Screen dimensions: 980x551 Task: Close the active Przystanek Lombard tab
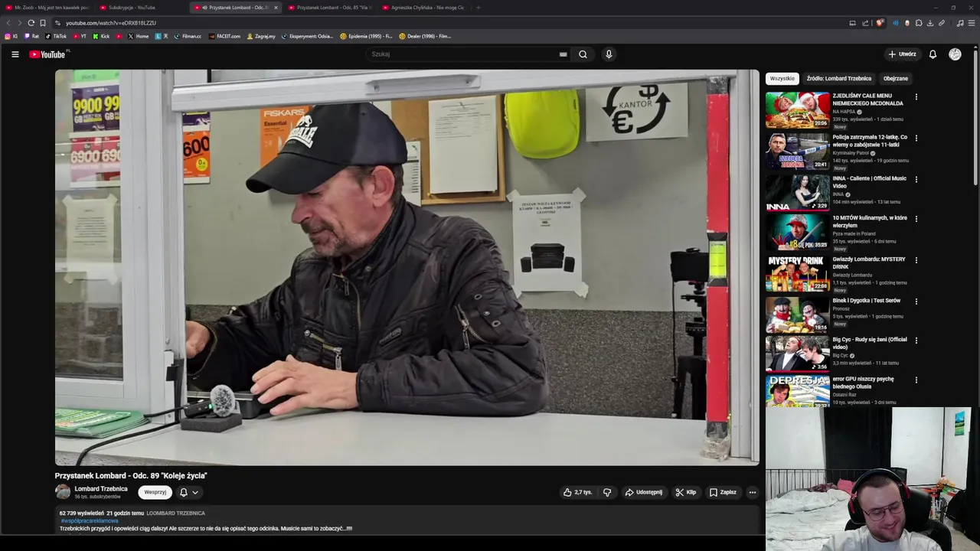(276, 8)
